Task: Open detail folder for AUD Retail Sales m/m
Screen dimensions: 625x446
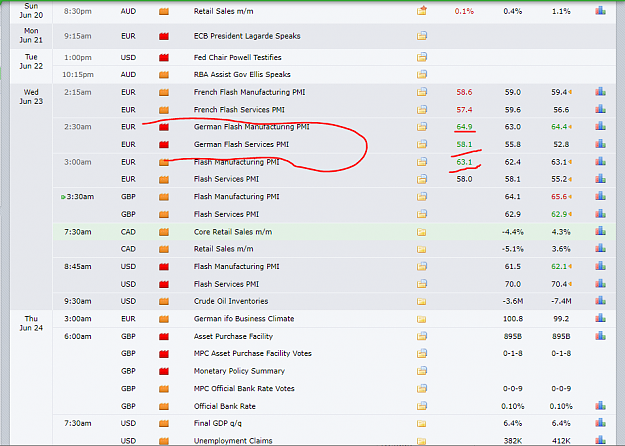Action: 422,11
